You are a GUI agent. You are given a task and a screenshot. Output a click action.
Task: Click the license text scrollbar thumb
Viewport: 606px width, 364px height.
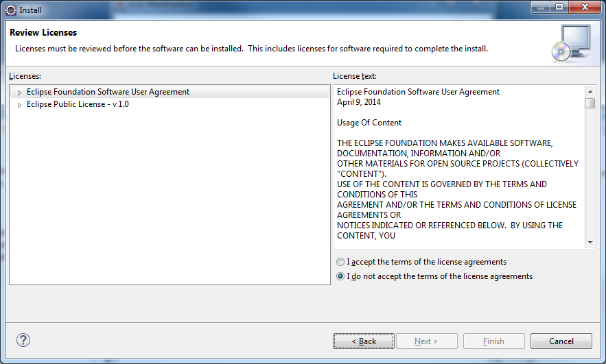tap(590, 103)
